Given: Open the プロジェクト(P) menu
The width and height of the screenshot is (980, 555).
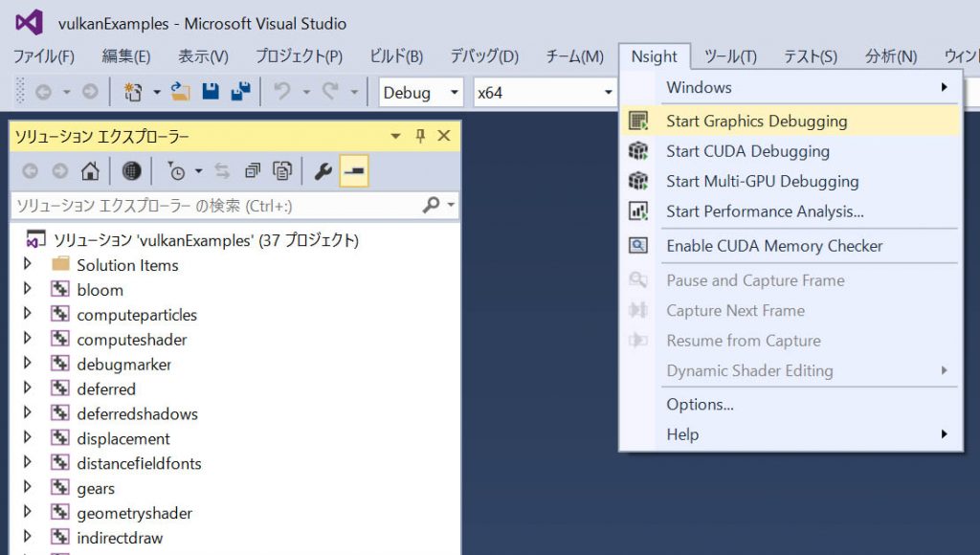Looking at the screenshot, I should coord(299,56).
